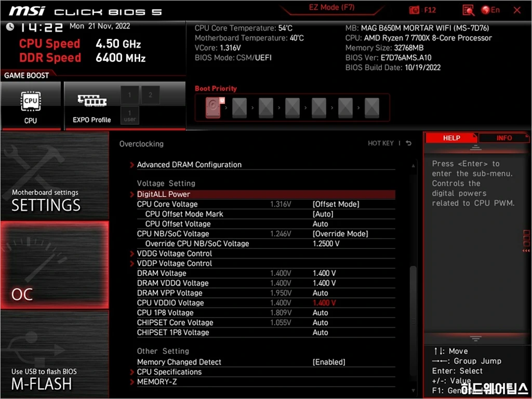
Task: Edit the DRAM Voltage 1.400 V field
Action: pyautogui.click(x=324, y=273)
